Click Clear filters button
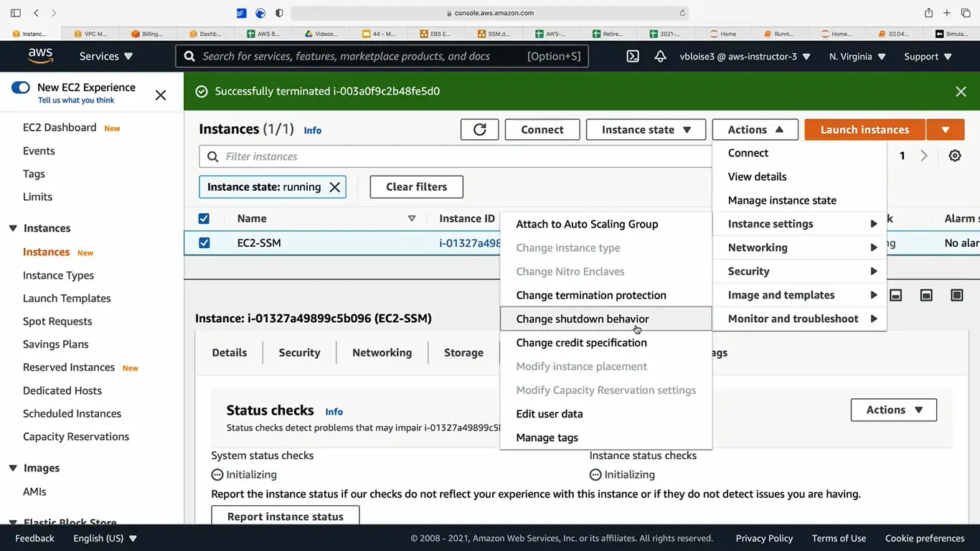 click(x=416, y=187)
